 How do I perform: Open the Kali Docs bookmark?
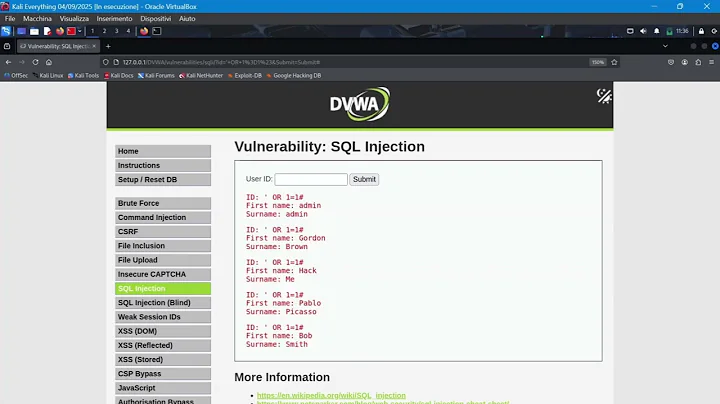click(x=118, y=76)
